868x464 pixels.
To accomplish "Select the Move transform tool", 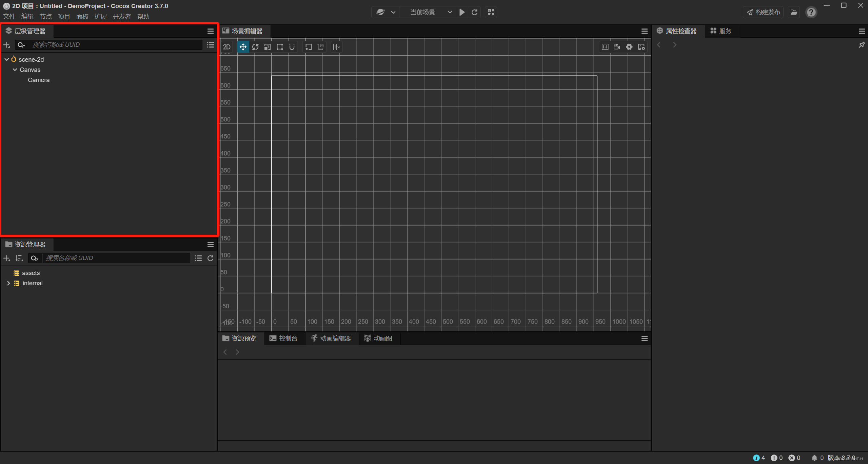I will point(243,47).
